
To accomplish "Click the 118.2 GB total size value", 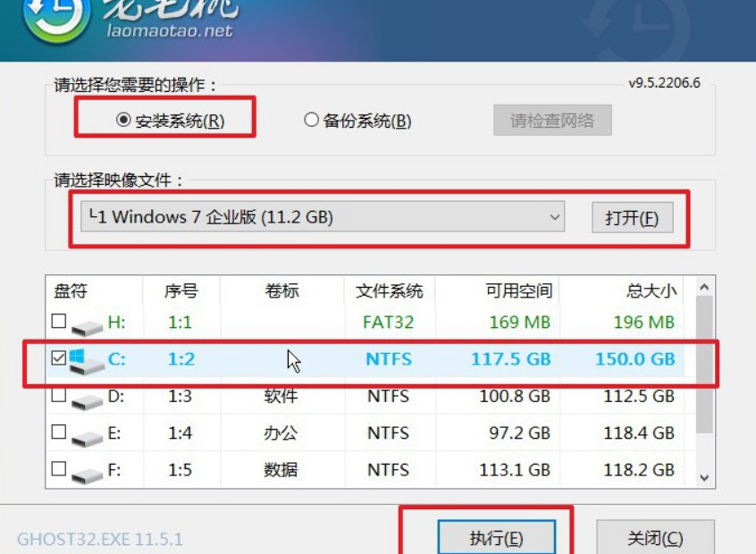I will (x=639, y=470).
